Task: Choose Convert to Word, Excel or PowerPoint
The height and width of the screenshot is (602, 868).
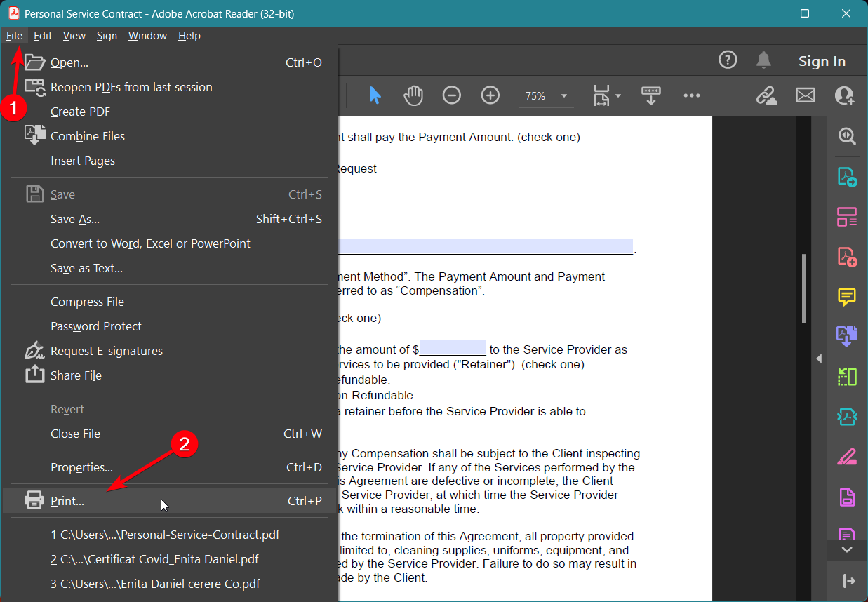Action: pos(170,243)
